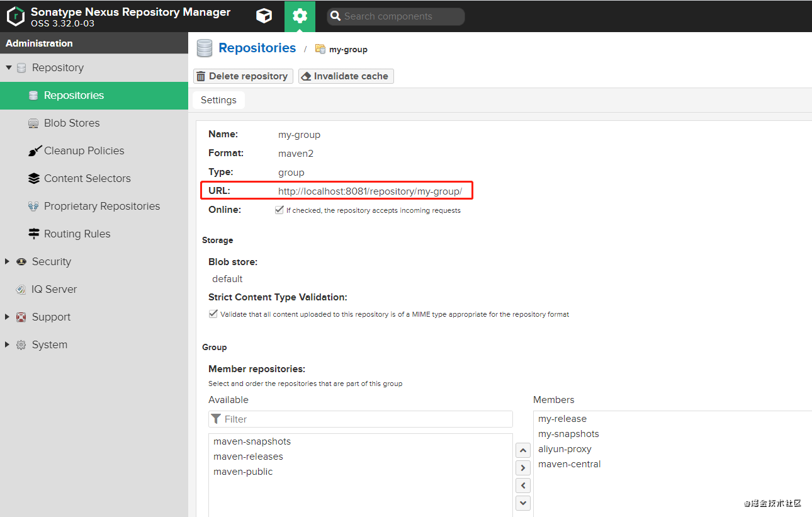Click the Routing Rules signpost icon

point(34,234)
